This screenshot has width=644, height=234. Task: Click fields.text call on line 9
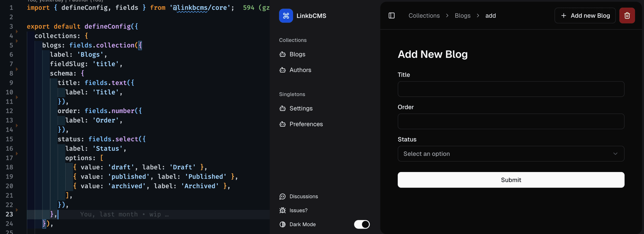coord(105,83)
